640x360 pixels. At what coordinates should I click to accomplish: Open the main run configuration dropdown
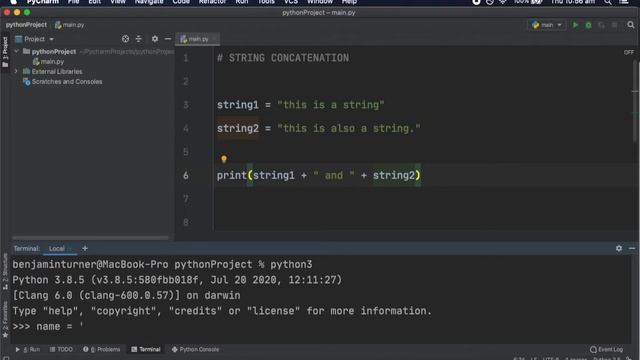coord(547,25)
